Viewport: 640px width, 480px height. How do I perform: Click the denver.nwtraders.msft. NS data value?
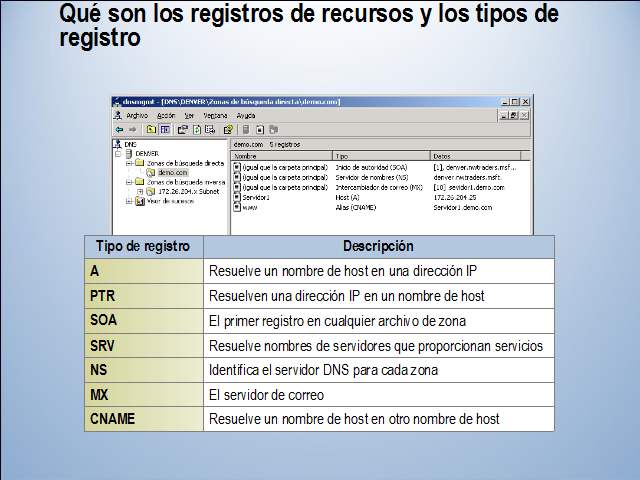[468, 178]
